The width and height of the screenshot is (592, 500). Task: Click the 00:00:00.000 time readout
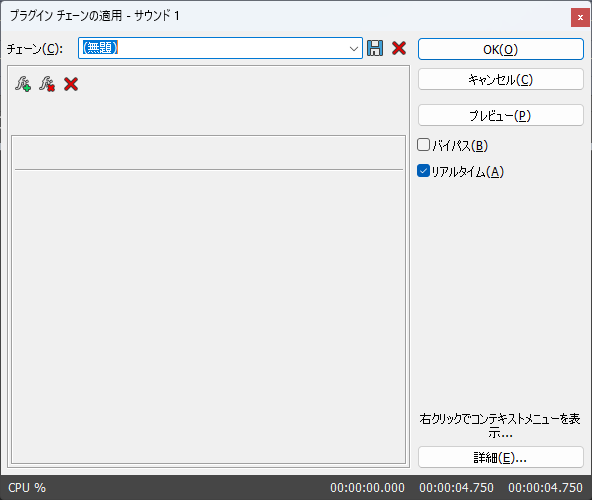tap(367, 488)
